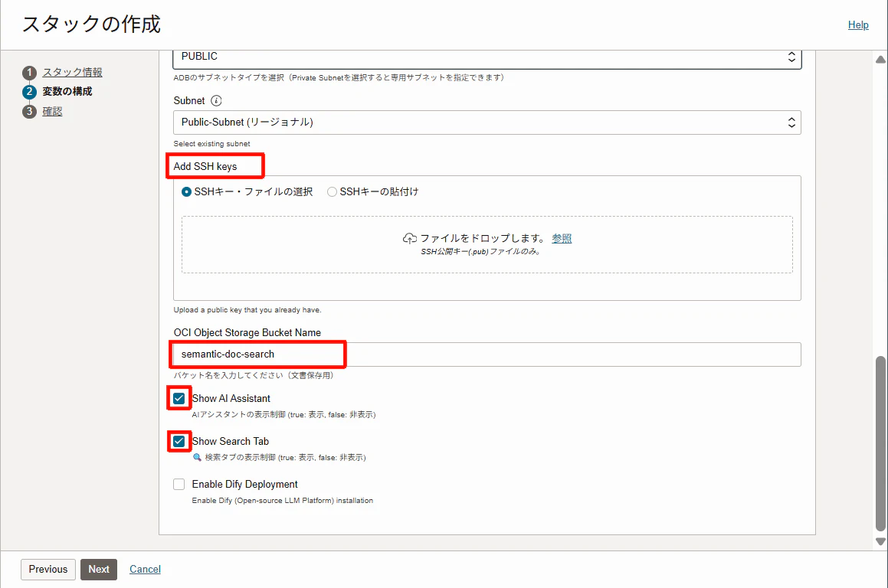Screen dimensions: 888x588
Task: Select 変数の構成 step
Action: pos(67,92)
